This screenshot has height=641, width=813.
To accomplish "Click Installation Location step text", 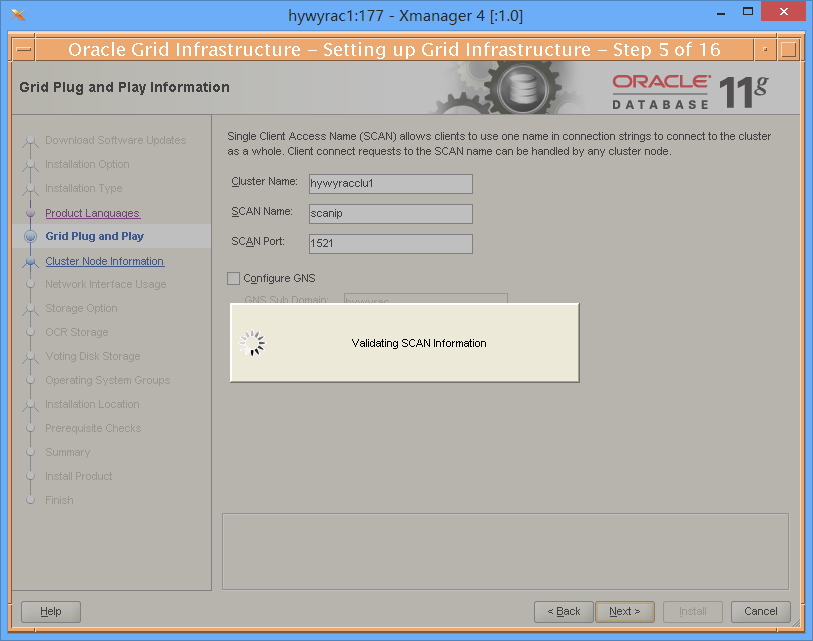I will pos(92,405).
